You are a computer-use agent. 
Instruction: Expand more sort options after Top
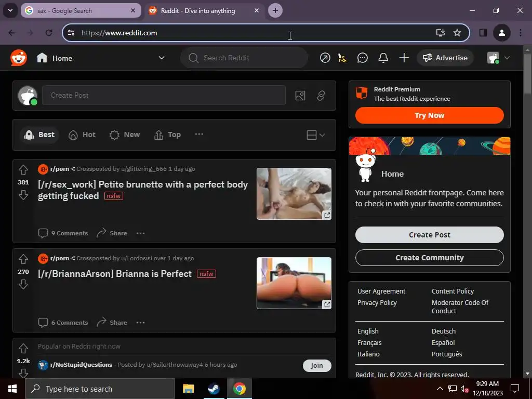pos(199,135)
